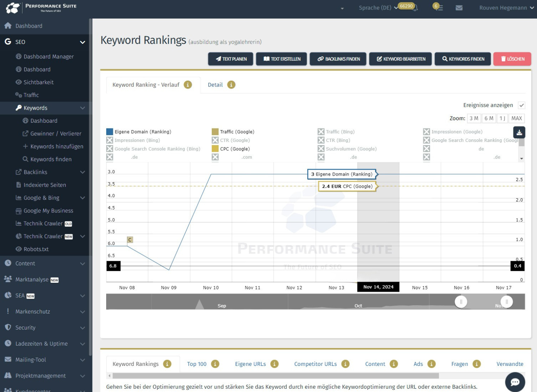Open the chat support bubble

[515, 382]
